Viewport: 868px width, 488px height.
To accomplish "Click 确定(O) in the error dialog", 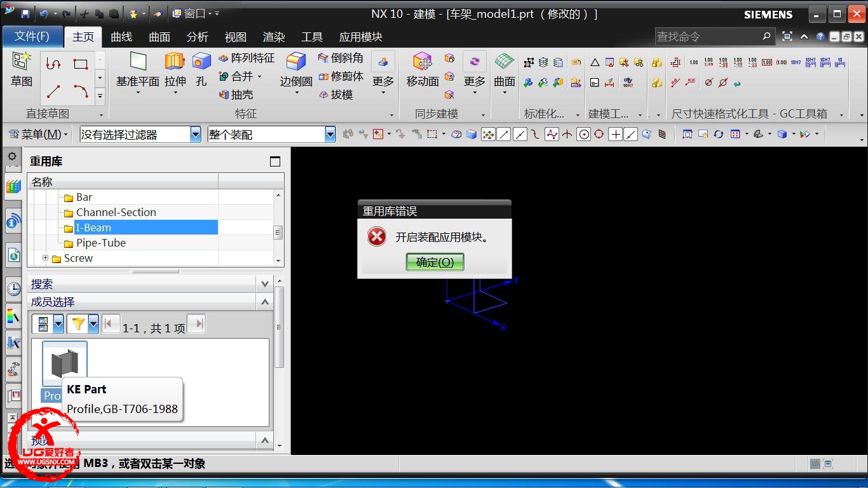I will [435, 262].
